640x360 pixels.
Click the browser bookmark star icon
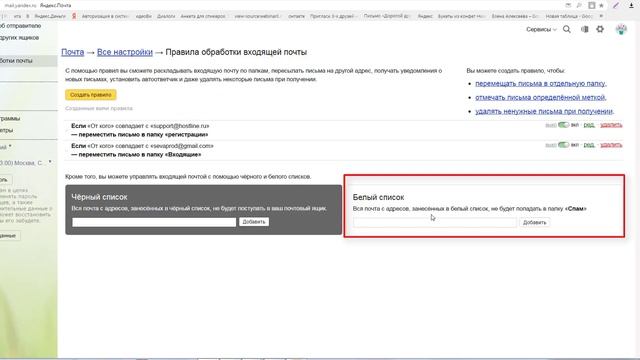click(x=601, y=6)
